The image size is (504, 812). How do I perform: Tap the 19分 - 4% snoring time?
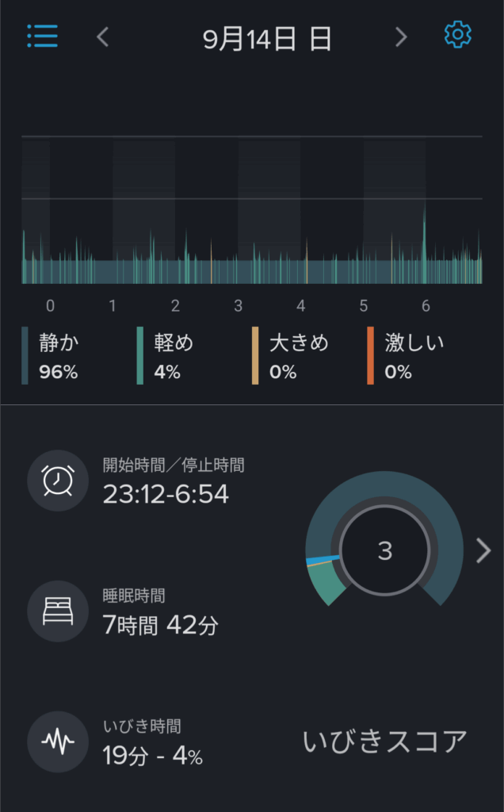(x=152, y=756)
